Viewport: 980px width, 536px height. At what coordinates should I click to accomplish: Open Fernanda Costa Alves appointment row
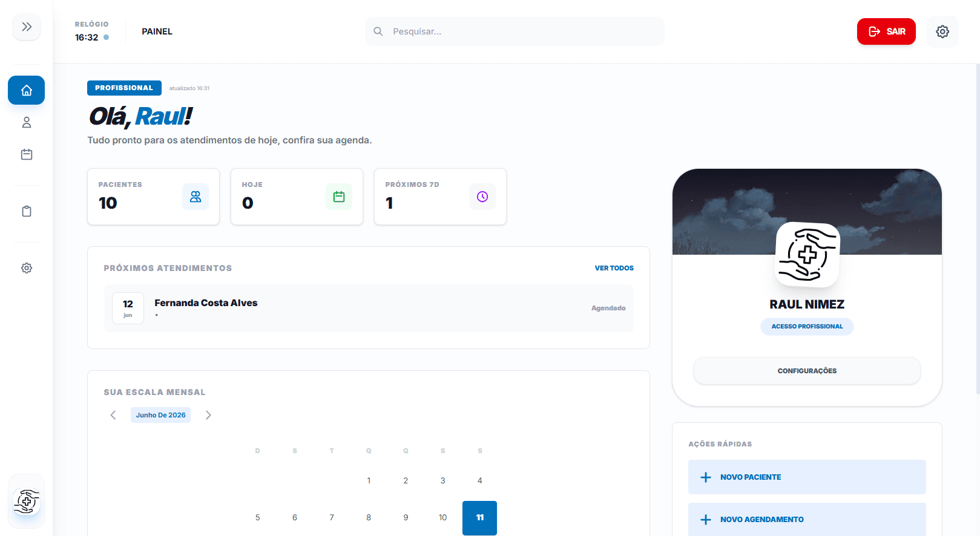pos(369,309)
